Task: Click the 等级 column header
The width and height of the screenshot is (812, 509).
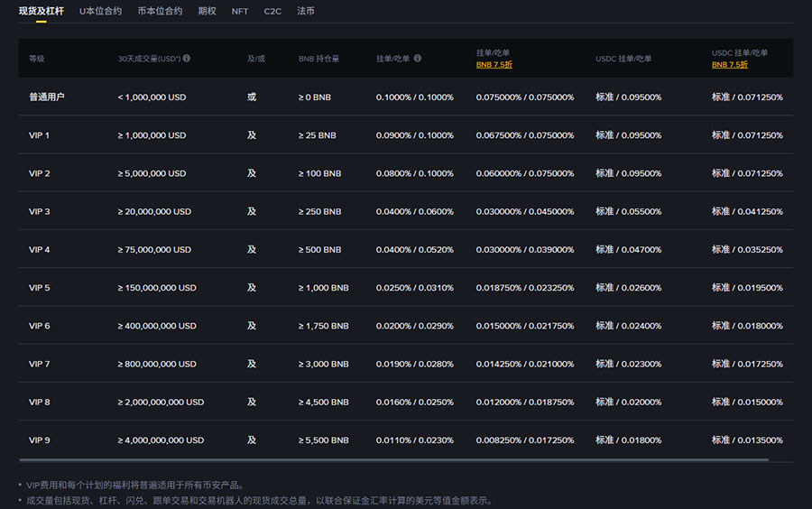Action: coord(37,59)
